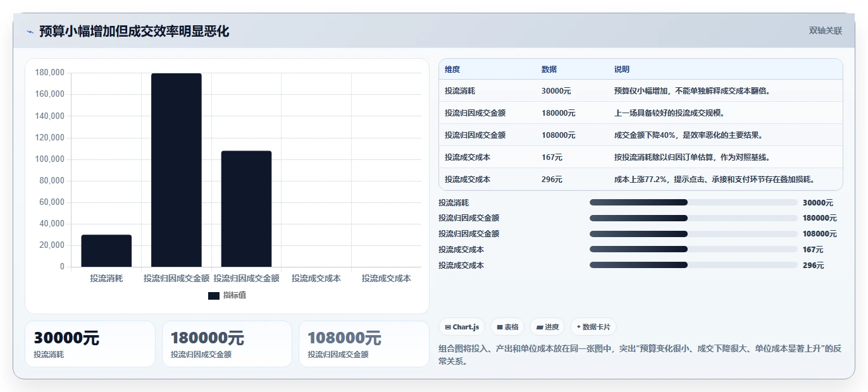The width and height of the screenshot is (868, 392).
Task: Click the 数据 column header
Action: 549,70
